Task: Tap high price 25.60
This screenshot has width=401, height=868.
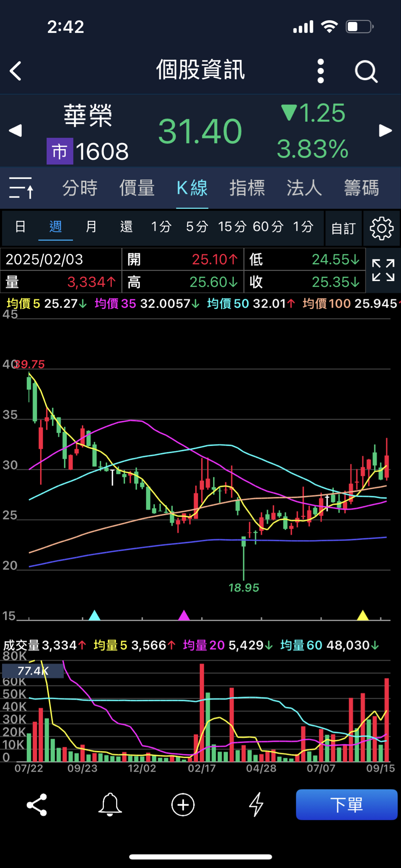Action: pyautogui.click(x=213, y=282)
